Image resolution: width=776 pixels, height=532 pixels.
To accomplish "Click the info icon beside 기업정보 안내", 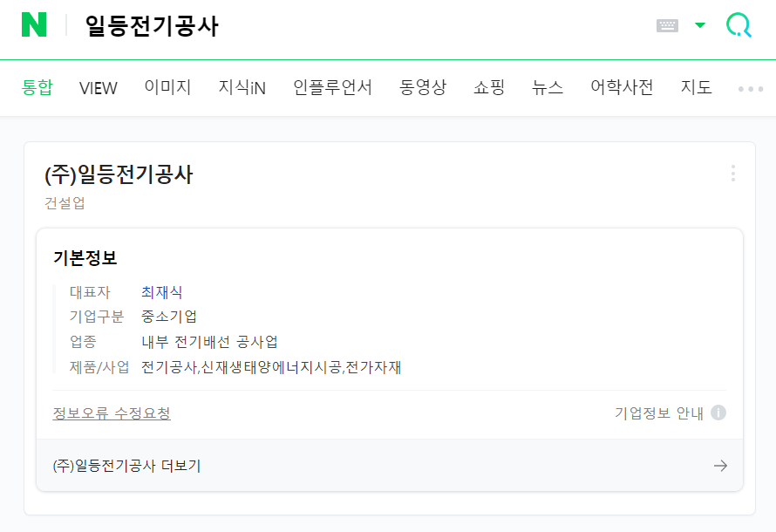I will coord(718,413).
